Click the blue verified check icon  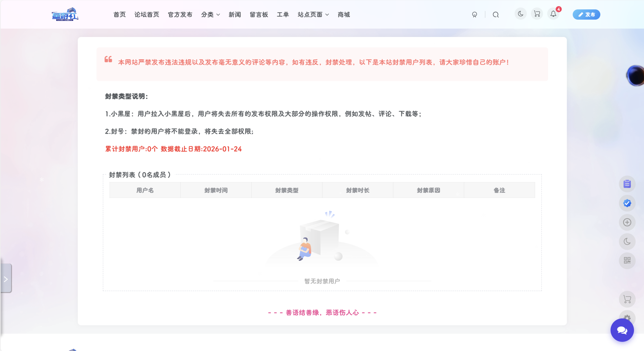click(x=627, y=203)
